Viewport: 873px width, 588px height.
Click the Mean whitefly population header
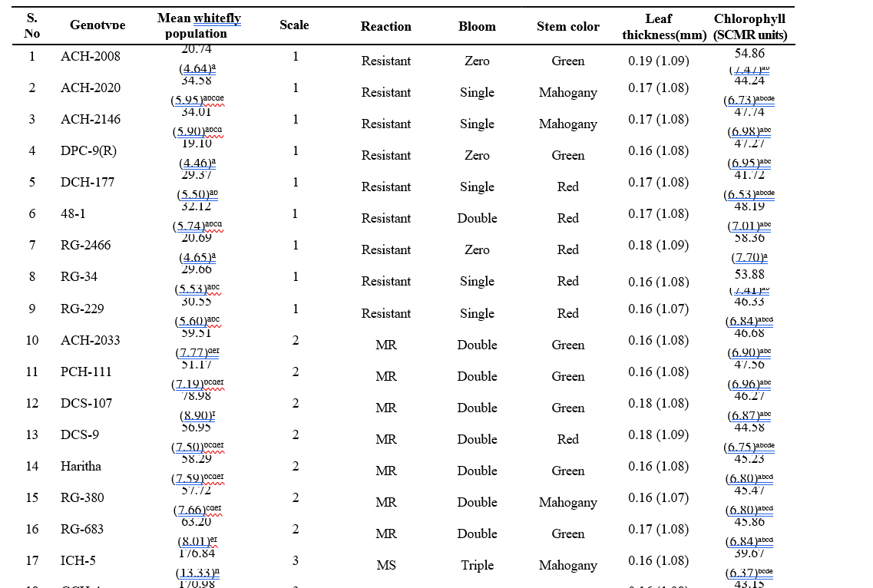(x=199, y=26)
